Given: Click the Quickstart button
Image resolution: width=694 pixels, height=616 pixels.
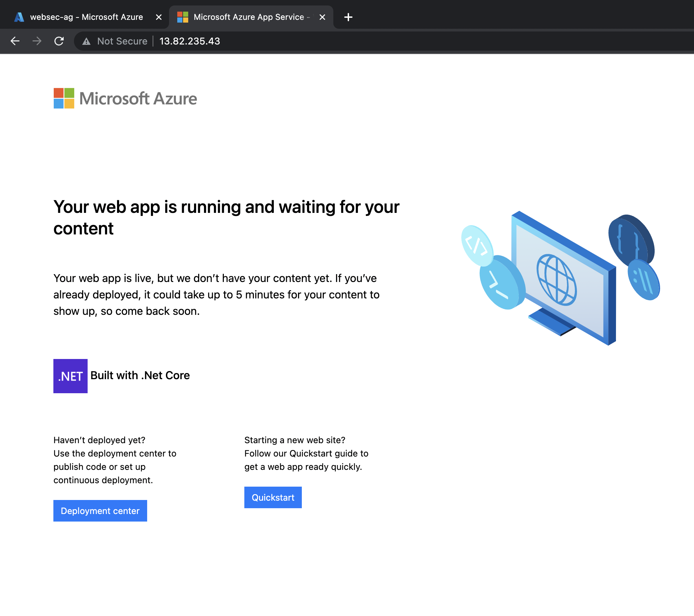Looking at the screenshot, I should pos(273,497).
